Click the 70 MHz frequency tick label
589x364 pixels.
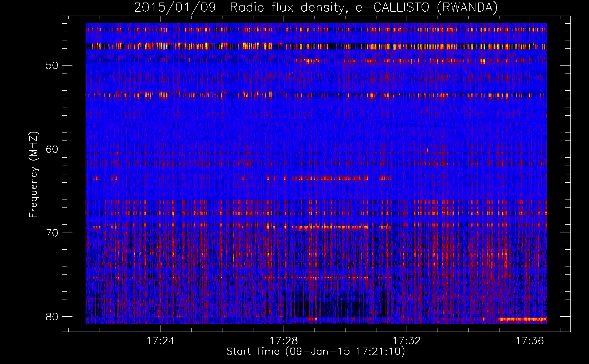[52, 233]
